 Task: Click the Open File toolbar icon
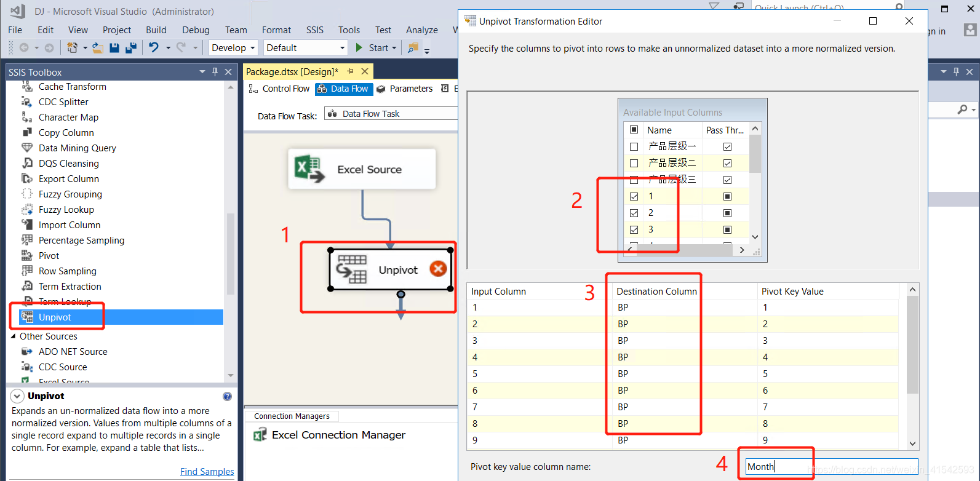coord(98,47)
